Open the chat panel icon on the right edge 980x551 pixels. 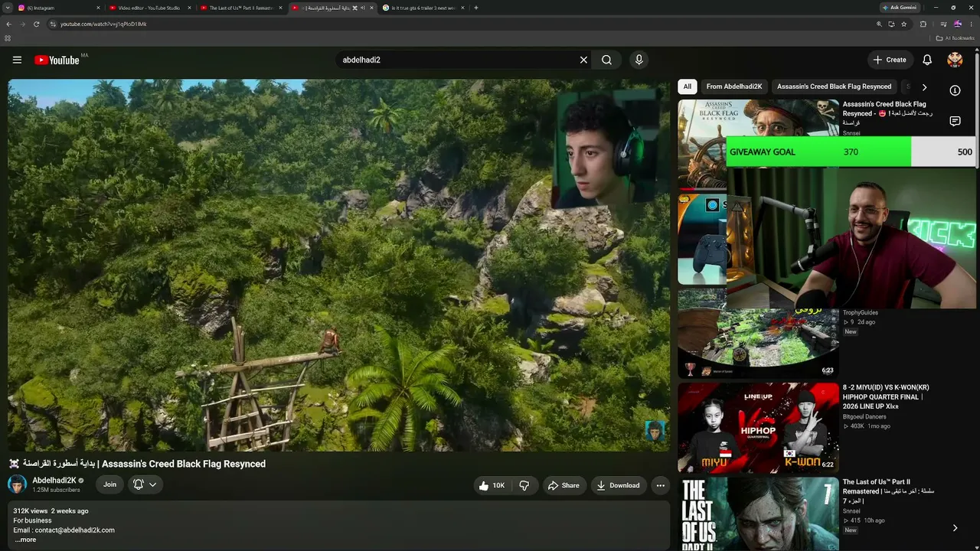pyautogui.click(x=955, y=121)
